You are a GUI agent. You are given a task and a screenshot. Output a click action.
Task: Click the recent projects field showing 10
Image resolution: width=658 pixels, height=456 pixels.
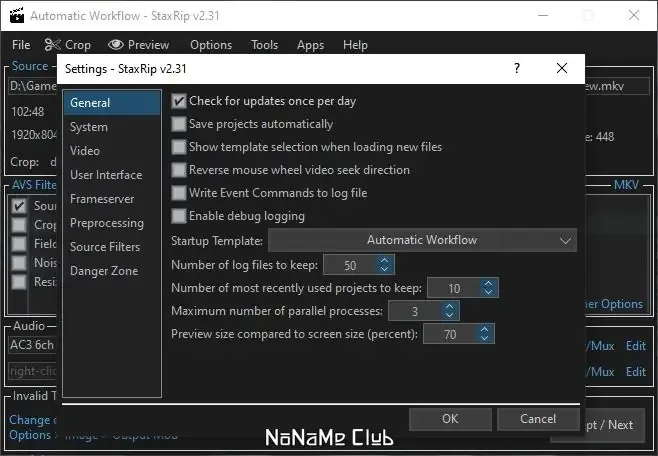coord(455,288)
